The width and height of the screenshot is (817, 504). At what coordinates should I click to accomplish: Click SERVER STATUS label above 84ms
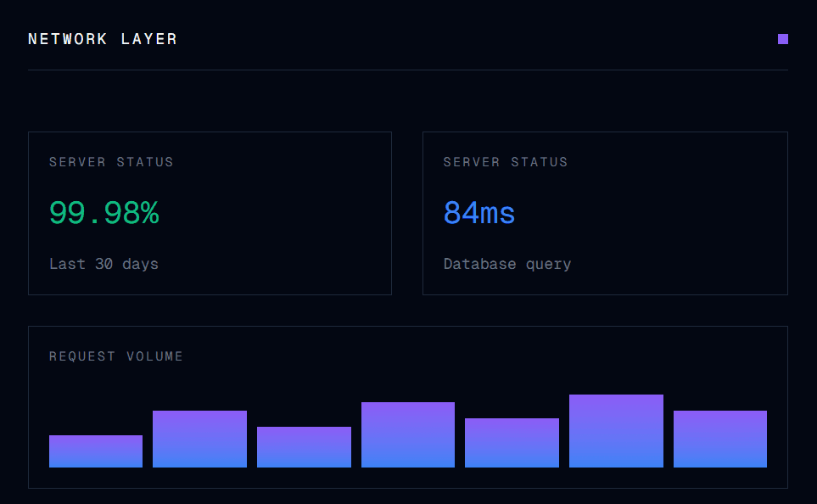tap(506, 162)
